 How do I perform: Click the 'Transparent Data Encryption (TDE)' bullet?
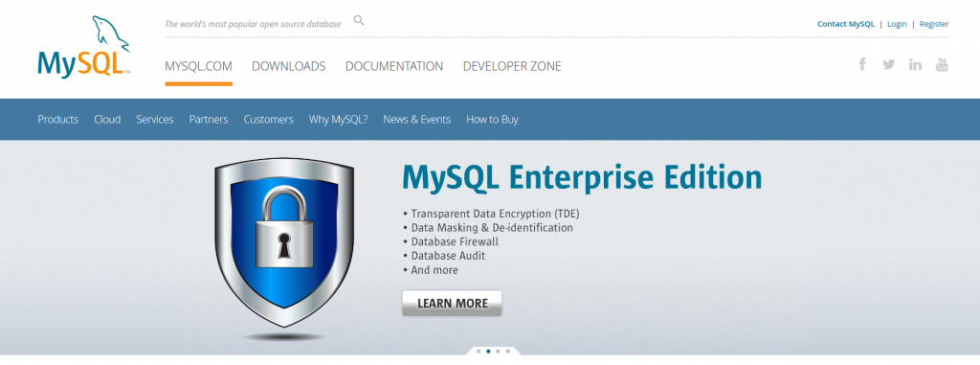point(496,214)
